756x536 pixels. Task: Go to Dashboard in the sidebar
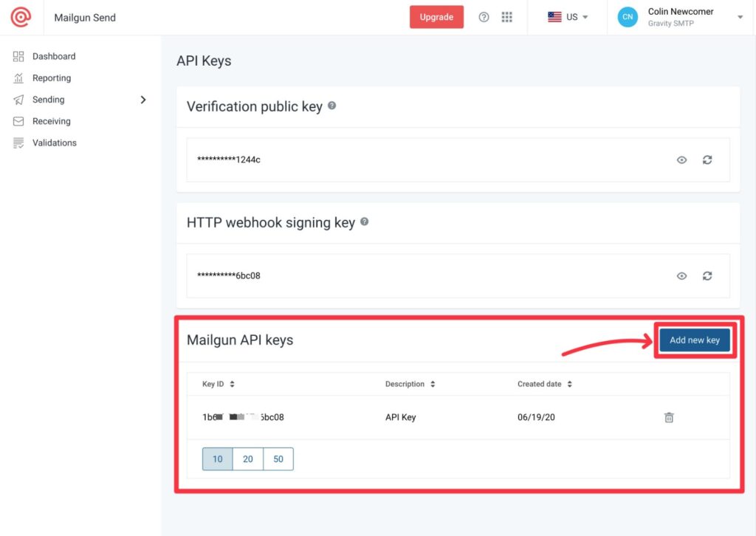pos(53,56)
